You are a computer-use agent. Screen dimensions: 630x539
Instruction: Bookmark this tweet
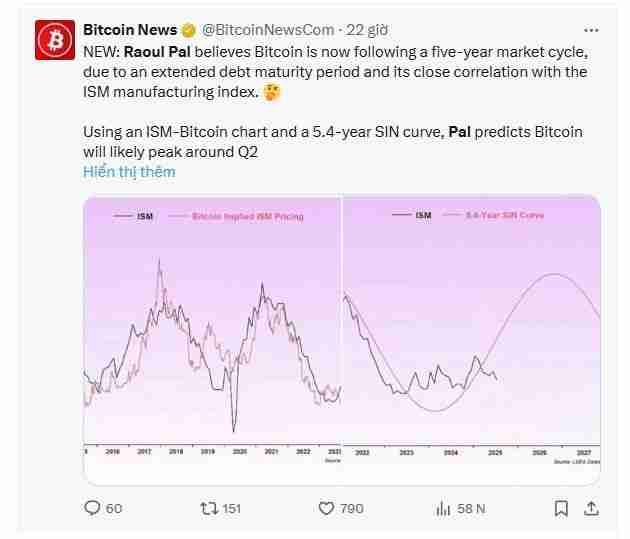tap(560, 508)
